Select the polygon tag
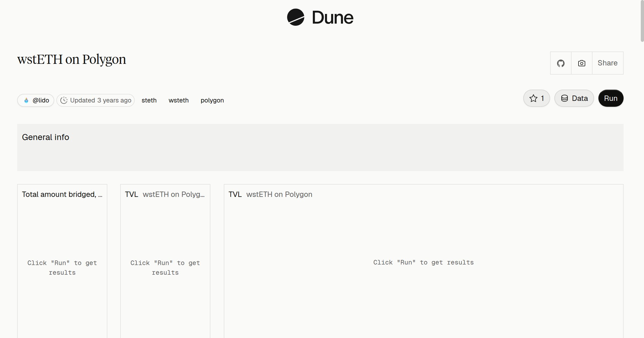The width and height of the screenshot is (644, 338). pos(212,100)
